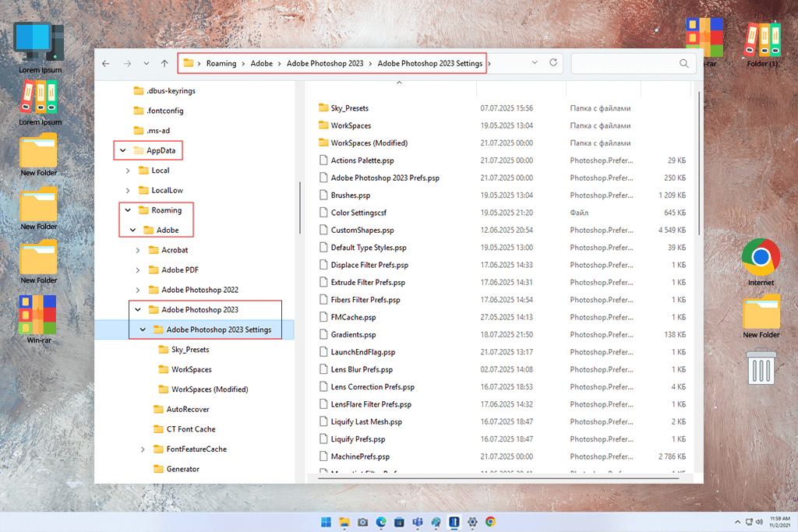
Task: Click Adobe Photoshop 2023 Settings breadcrumb segment
Action: tap(429, 64)
